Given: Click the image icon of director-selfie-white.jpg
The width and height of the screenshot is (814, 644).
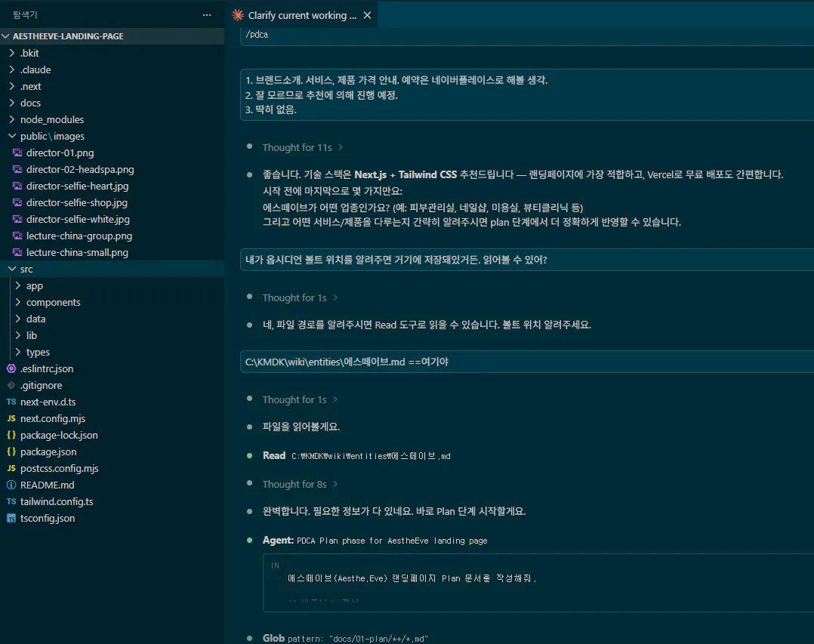Looking at the screenshot, I should coord(17,219).
